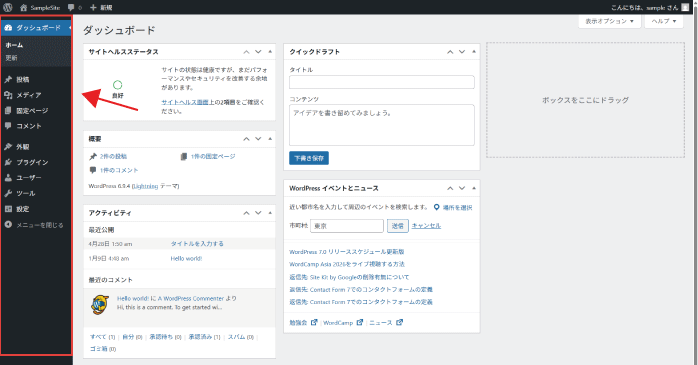The width and height of the screenshot is (698, 365).
Task: Open 1件の固定ページ link
Action: (x=213, y=157)
